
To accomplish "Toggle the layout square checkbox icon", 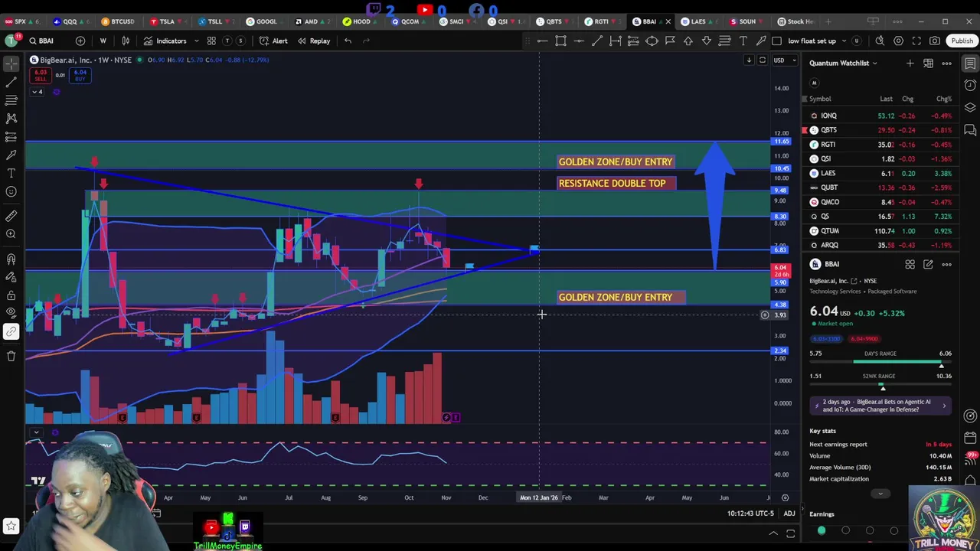I will pyautogui.click(x=777, y=41).
